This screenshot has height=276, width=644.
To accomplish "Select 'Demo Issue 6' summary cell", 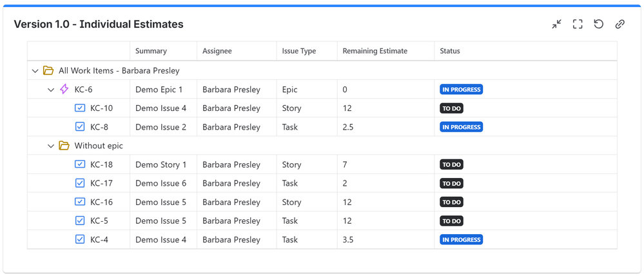I will coord(164,183).
